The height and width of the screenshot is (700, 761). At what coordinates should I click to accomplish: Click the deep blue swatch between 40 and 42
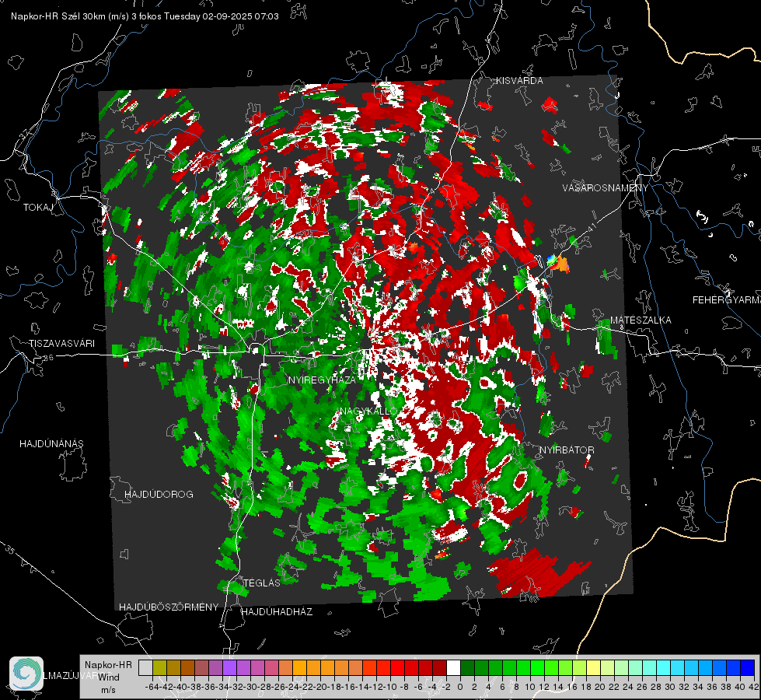747,668
